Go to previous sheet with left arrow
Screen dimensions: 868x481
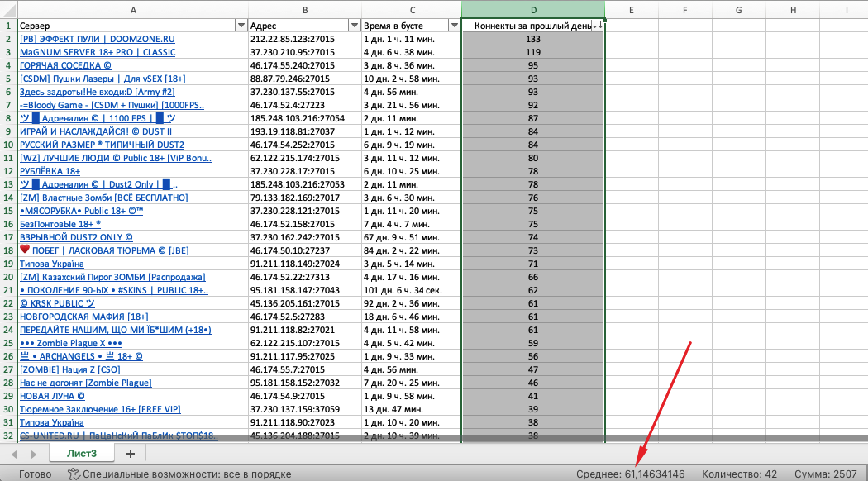[14, 454]
